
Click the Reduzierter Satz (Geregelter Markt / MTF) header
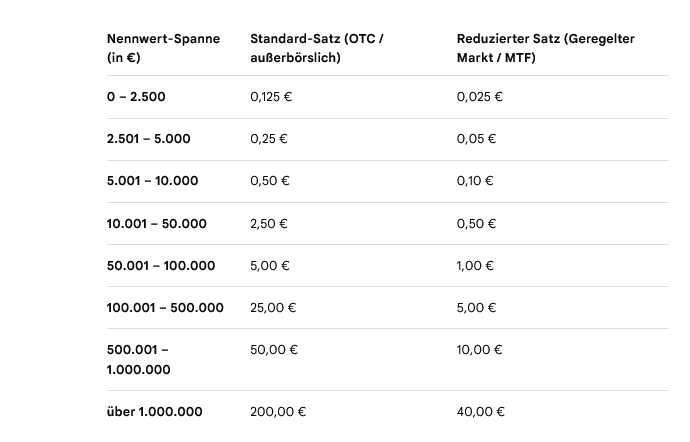click(546, 48)
